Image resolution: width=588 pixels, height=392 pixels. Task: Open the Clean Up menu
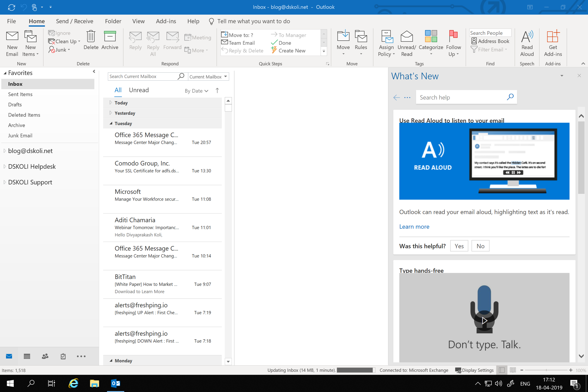point(64,41)
